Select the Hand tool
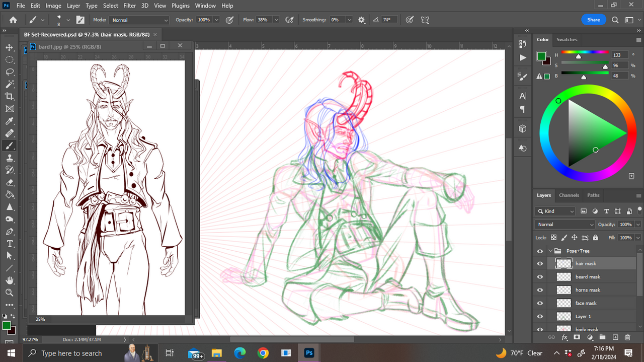This screenshot has width=644, height=362. tap(10, 280)
